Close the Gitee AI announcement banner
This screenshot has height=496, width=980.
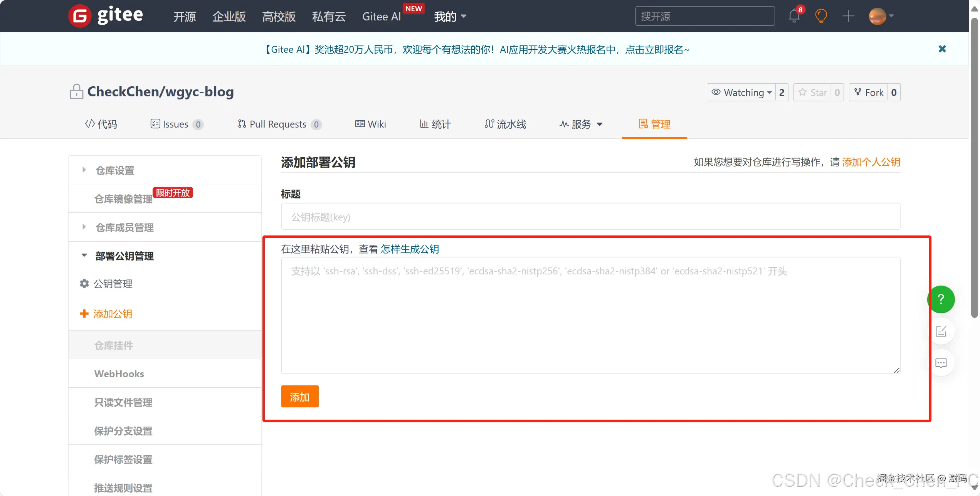point(942,49)
